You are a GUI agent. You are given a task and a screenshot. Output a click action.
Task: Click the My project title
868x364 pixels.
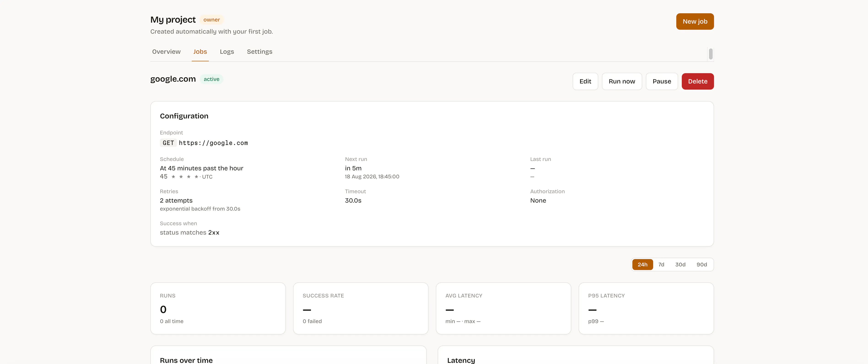coord(173,20)
